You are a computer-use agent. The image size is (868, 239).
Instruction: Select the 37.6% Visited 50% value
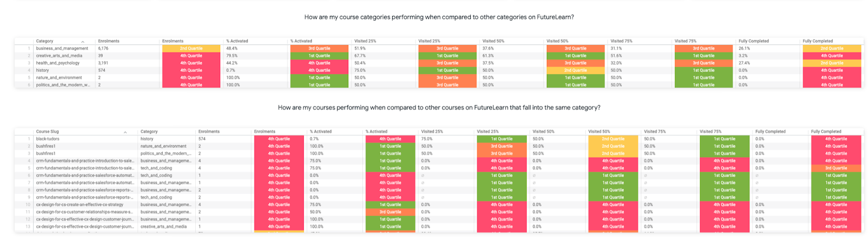pyautogui.click(x=488, y=48)
